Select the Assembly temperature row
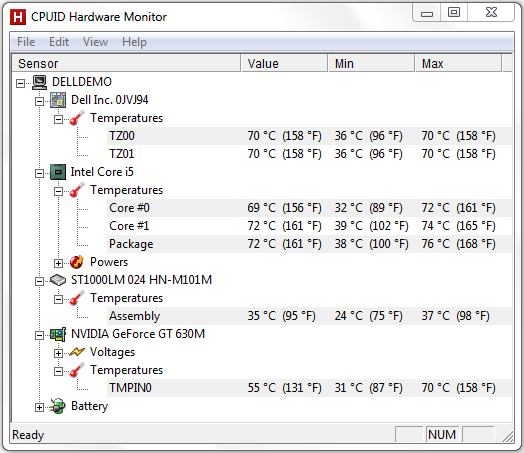 309,316
